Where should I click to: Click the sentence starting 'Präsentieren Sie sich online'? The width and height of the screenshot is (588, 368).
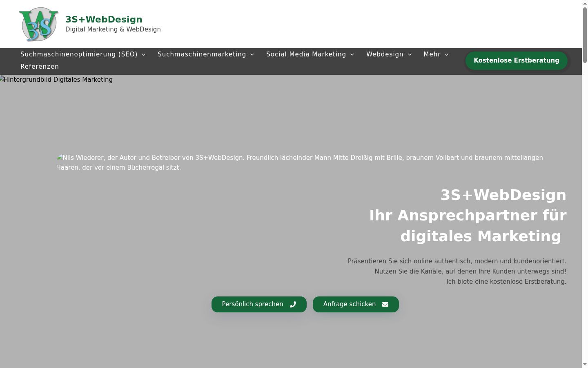(457, 261)
